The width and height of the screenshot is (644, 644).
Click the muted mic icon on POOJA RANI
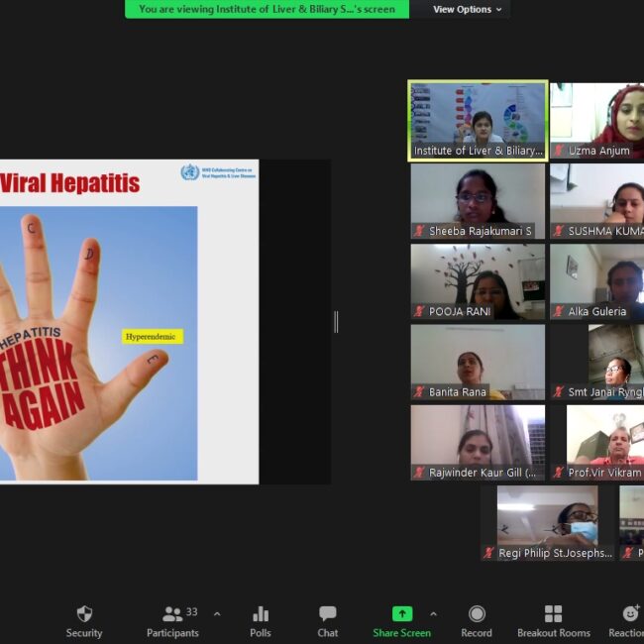(419, 311)
